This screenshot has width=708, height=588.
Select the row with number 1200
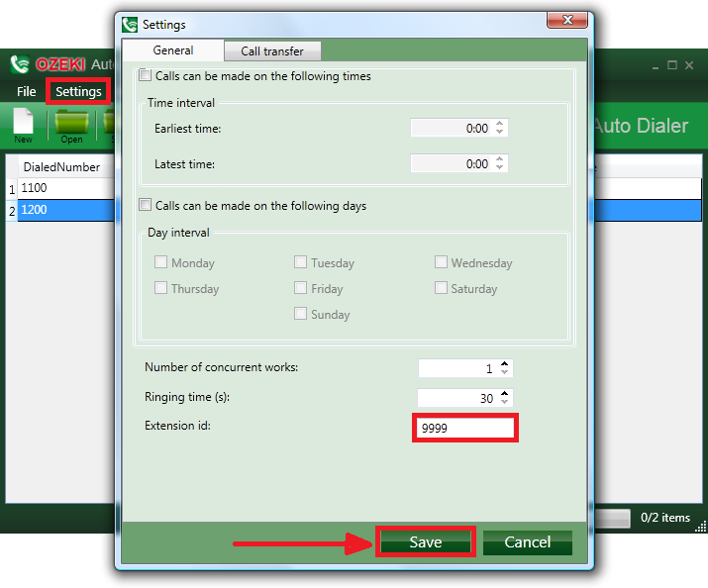point(65,210)
